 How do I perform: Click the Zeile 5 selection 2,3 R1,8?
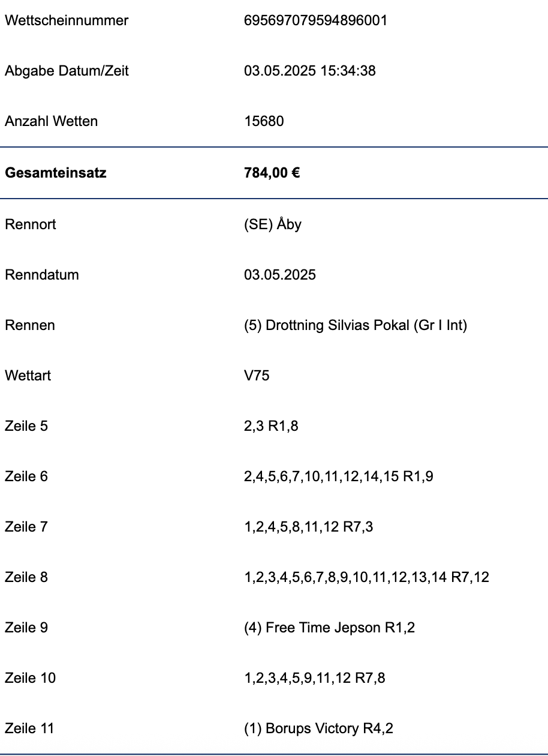271,426
